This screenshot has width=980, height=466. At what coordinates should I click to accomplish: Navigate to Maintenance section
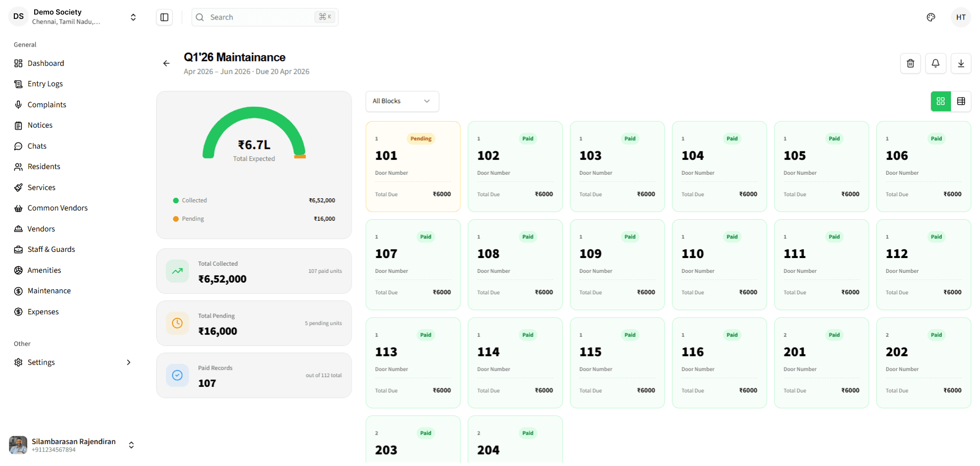click(49, 291)
